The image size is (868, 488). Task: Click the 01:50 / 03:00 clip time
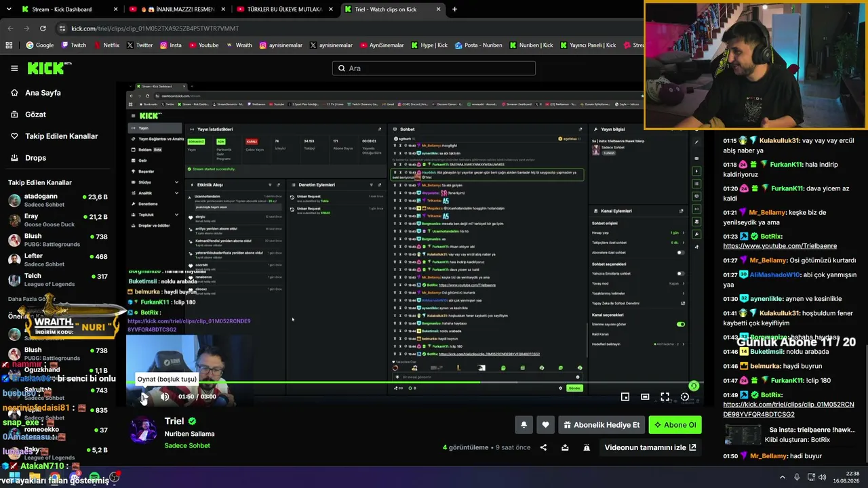tap(197, 396)
